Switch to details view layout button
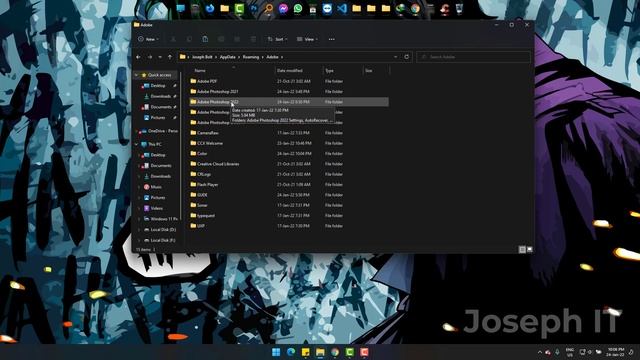The height and width of the screenshot is (360, 640). 522,249
